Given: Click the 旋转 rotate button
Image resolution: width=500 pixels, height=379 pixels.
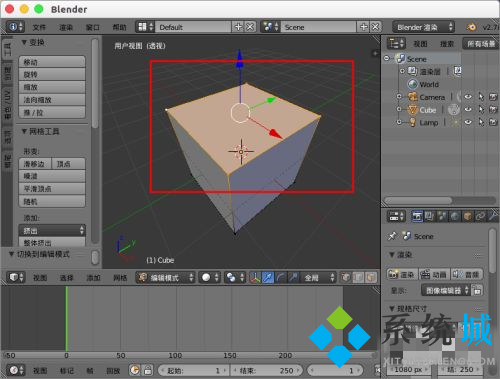Looking at the screenshot, I should coord(52,74).
